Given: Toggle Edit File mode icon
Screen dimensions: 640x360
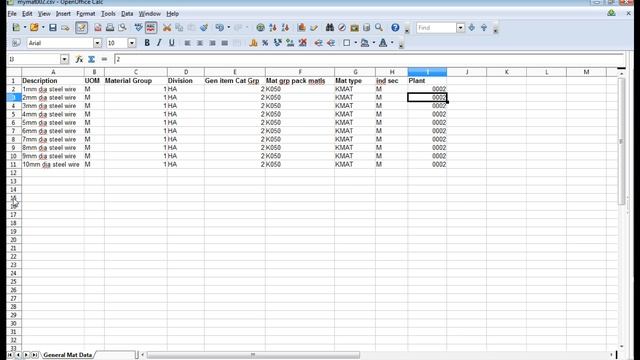Looking at the screenshot, I should [81, 28].
